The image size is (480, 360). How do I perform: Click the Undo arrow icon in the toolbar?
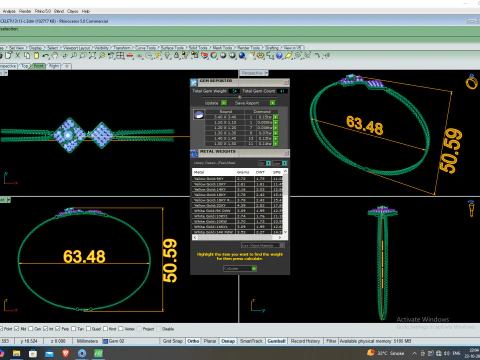(x=46, y=56)
